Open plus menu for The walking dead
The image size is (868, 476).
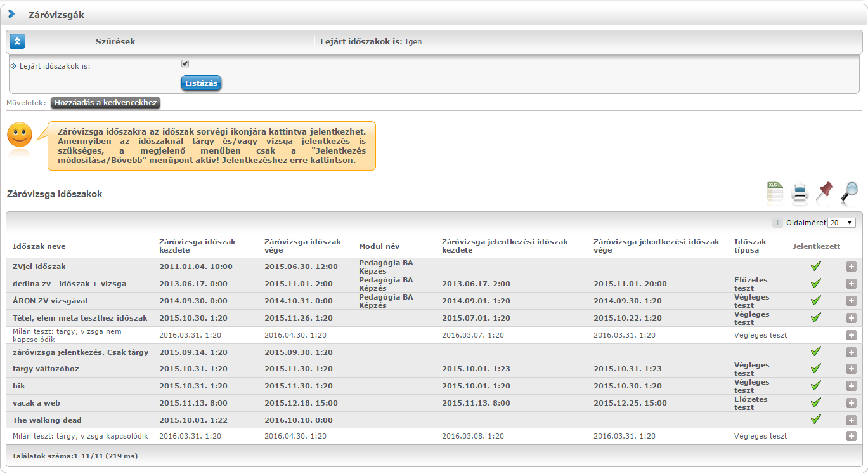point(852,420)
